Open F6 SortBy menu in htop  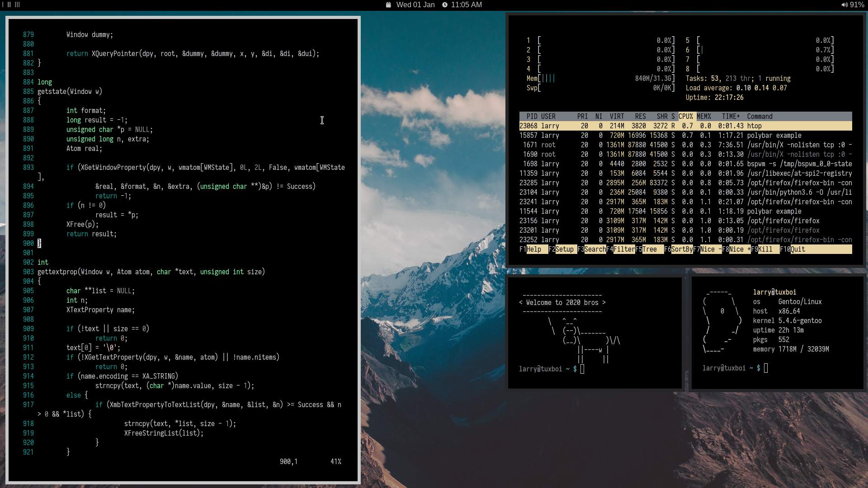682,249
